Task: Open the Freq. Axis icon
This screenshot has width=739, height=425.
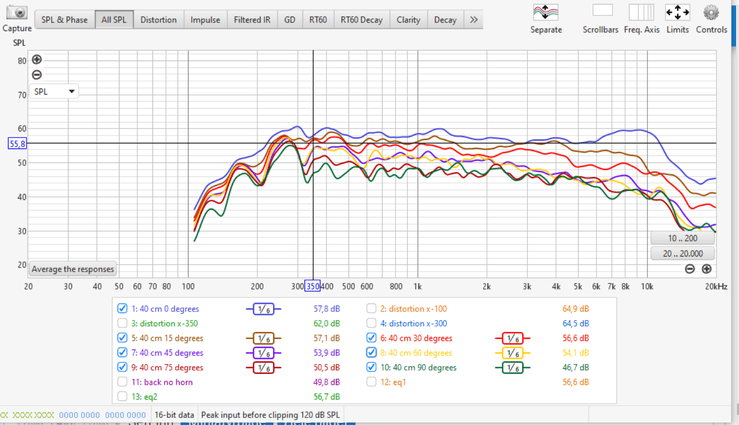Action: 641,12
